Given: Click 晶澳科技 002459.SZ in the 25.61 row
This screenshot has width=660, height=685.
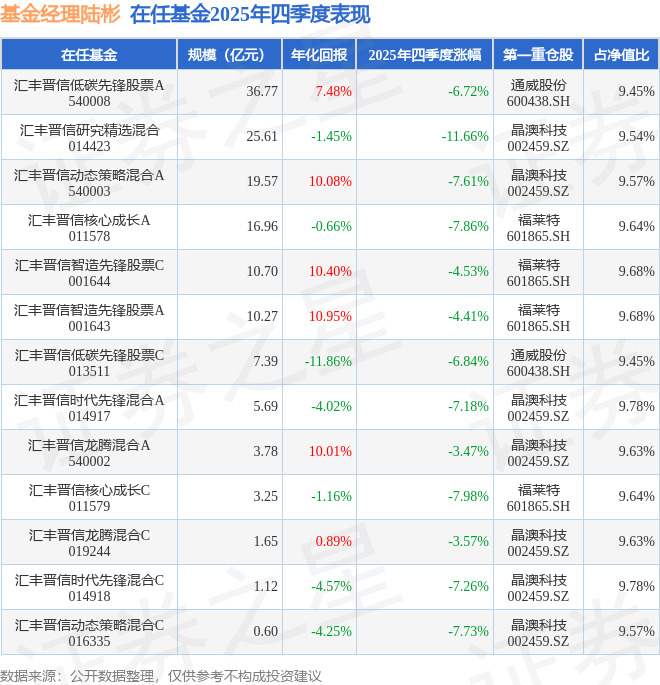Looking at the screenshot, I should pos(538,138).
